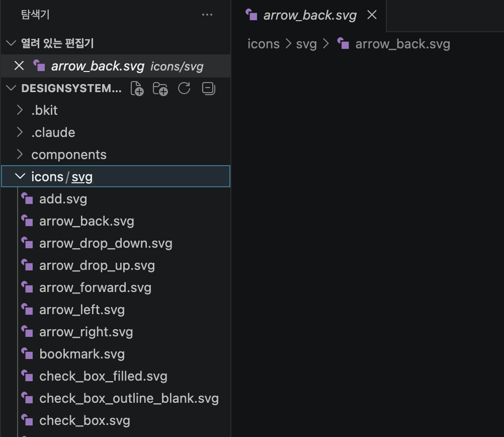
Task: Open check_box_outline_blank.svg
Action: click(x=129, y=398)
